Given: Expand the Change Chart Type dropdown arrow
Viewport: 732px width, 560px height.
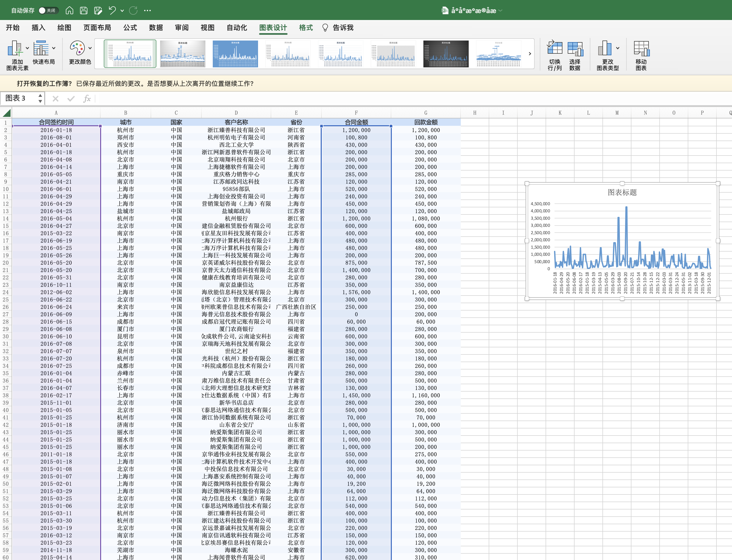Looking at the screenshot, I should coord(618,48).
